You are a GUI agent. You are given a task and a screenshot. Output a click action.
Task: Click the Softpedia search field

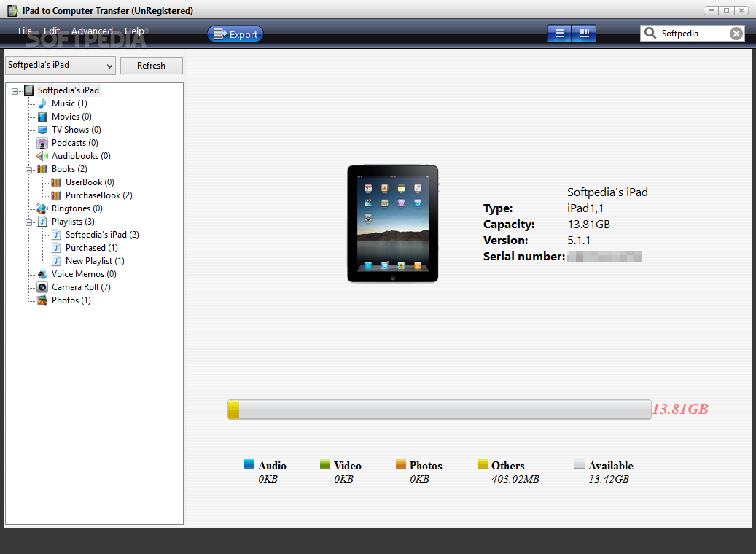click(x=694, y=34)
